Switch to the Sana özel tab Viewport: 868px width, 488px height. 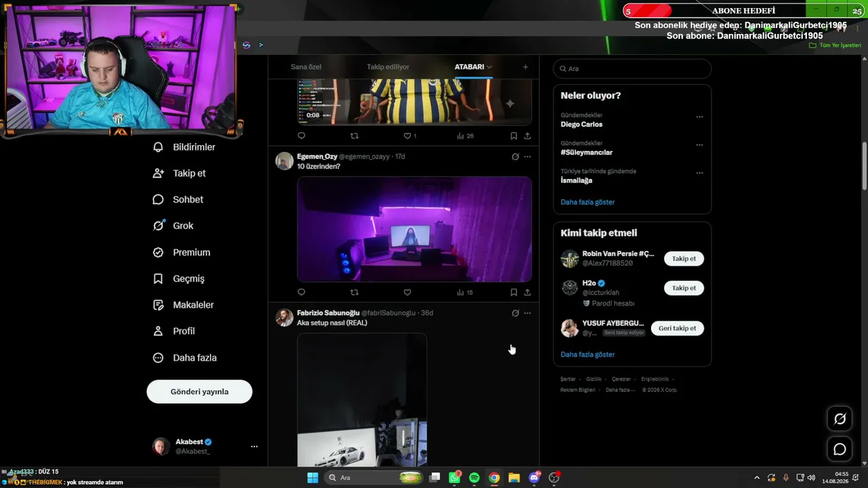coord(306,67)
